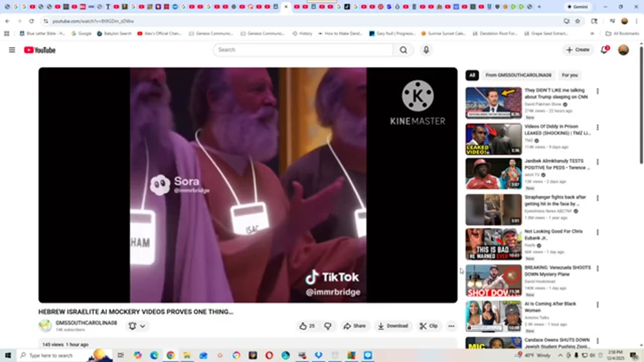Bookmark this page with star icon
Image resolution: width=644 pixels, height=362 pixels.
tap(578, 21)
